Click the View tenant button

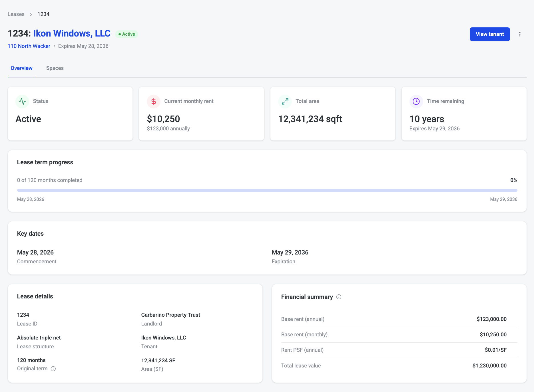[490, 34]
